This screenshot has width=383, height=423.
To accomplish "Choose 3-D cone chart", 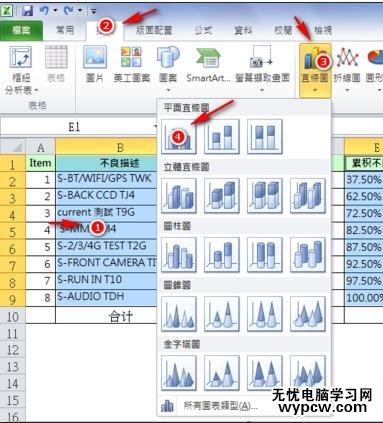I will pos(308,314).
